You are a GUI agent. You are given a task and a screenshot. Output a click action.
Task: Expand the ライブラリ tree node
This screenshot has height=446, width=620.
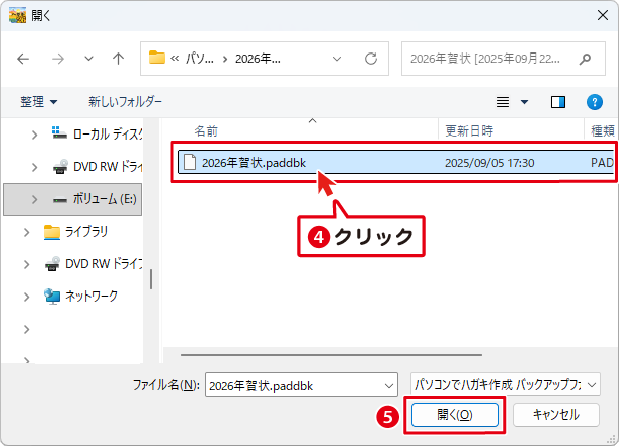tap(27, 232)
